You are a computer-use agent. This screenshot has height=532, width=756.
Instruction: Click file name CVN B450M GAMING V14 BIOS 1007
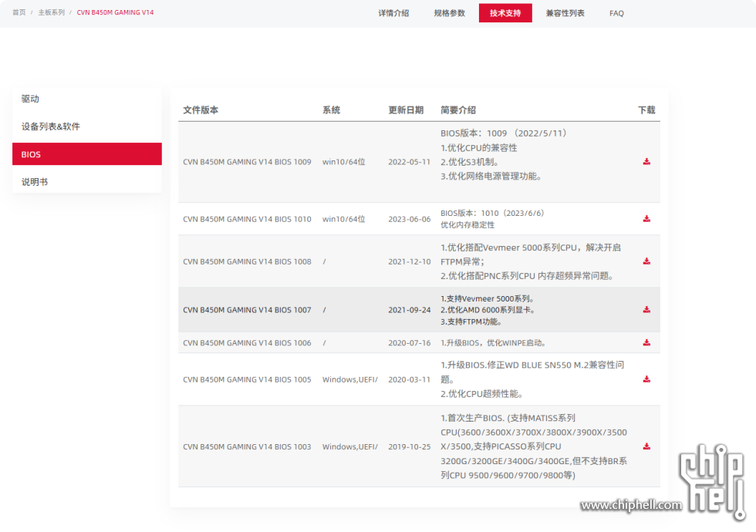[x=247, y=310]
